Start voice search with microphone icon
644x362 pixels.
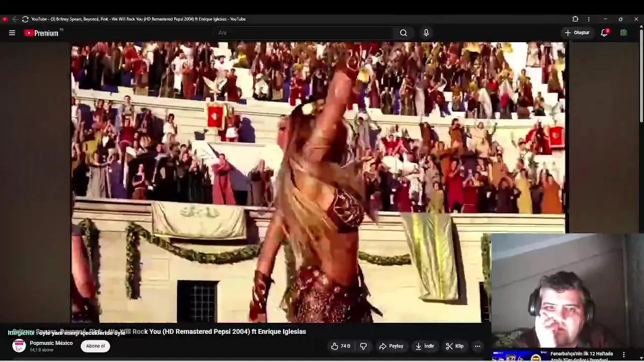[426, 33]
